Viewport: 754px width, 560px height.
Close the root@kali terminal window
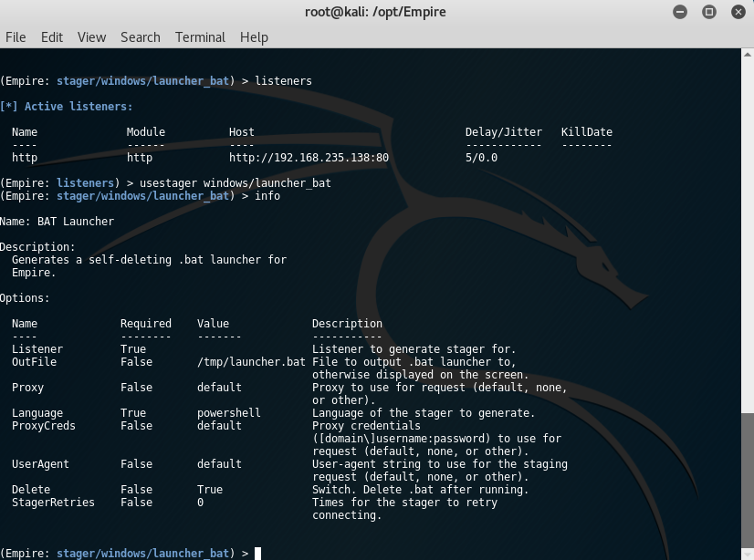pyautogui.click(x=738, y=12)
